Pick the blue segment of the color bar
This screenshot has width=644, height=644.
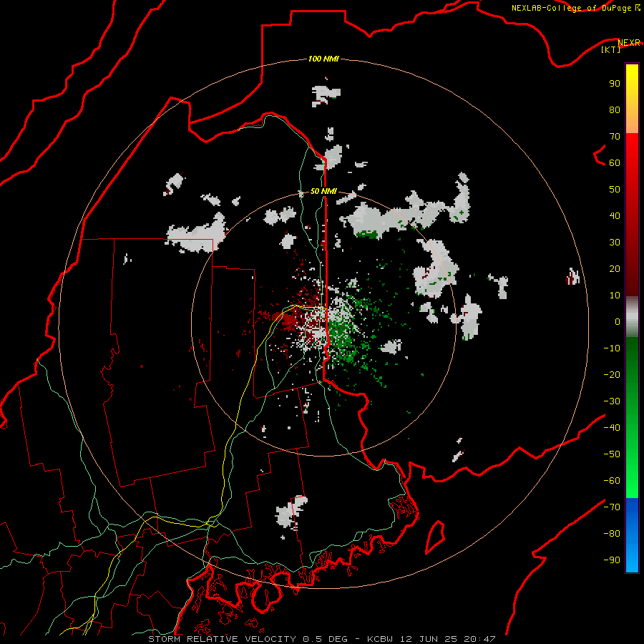[x=632, y=535]
